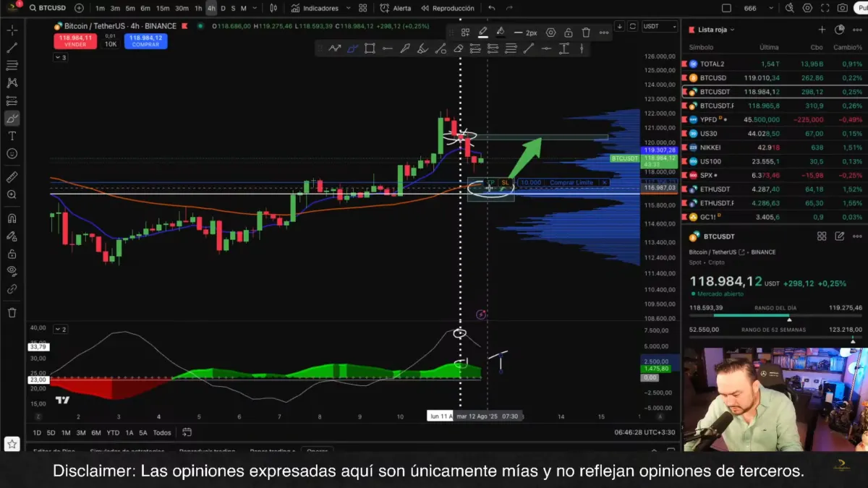Click the BTCUSD symbol search box
The width and height of the screenshot is (868, 488).
point(49,8)
